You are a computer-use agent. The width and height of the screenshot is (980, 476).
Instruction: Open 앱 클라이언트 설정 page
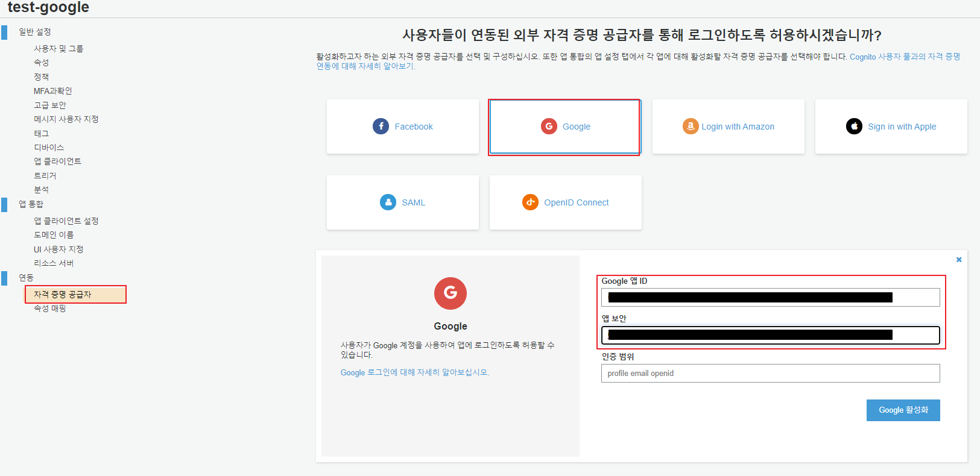point(66,221)
